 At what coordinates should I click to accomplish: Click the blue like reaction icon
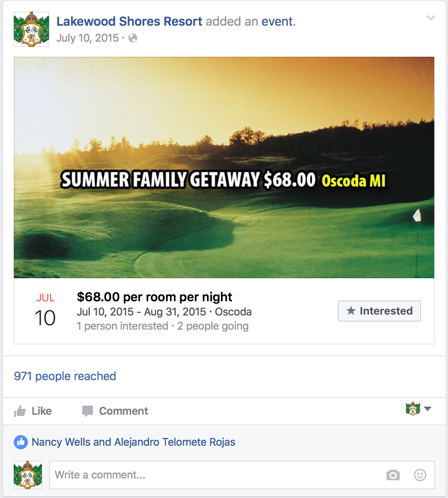click(21, 442)
